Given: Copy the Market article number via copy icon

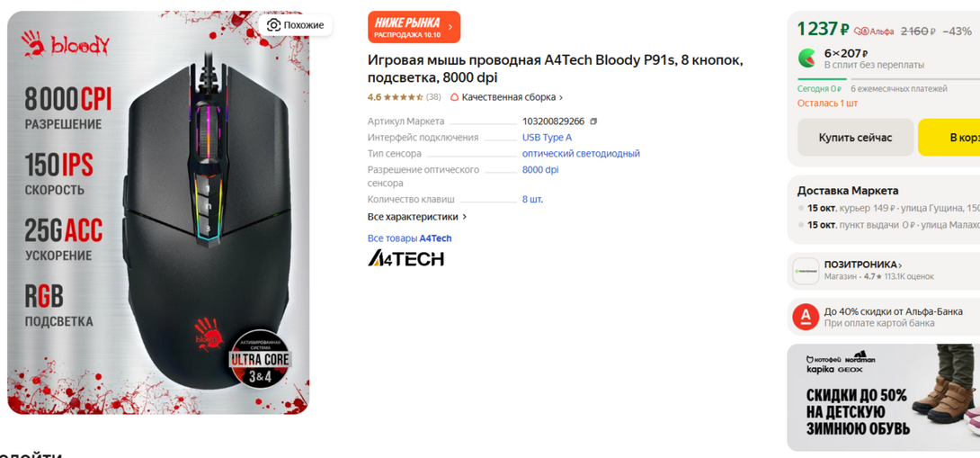Looking at the screenshot, I should click(x=593, y=121).
